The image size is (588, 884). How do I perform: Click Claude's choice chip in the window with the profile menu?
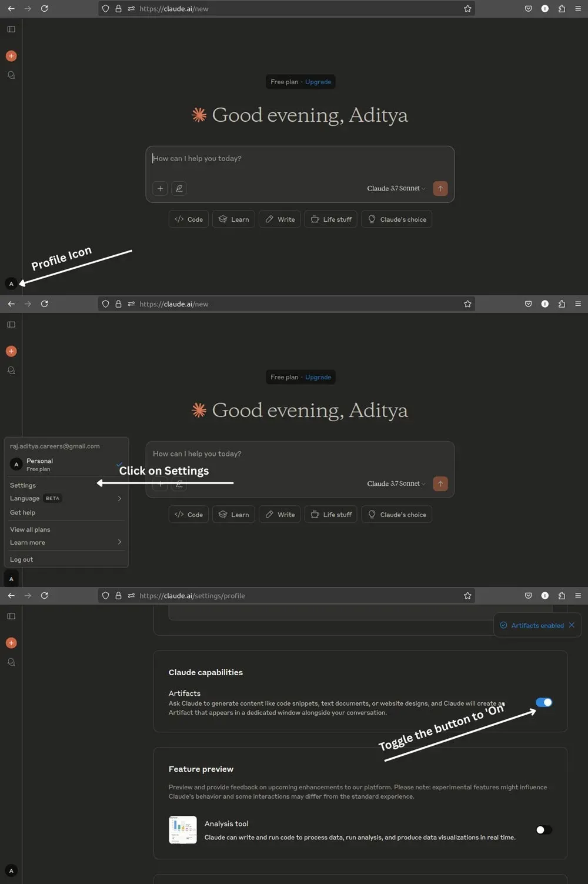click(397, 515)
